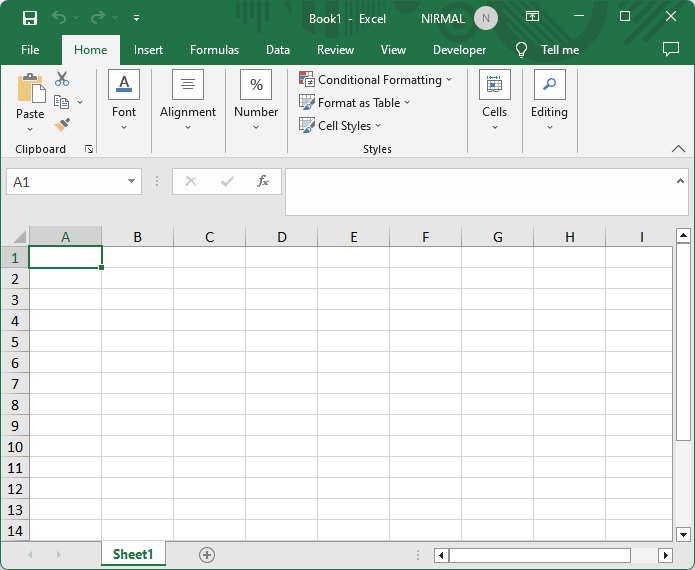Image resolution: width=695 pixels, height=570 pixels.
Task: Open the Cells group button
Action: [x=495, y=101]
